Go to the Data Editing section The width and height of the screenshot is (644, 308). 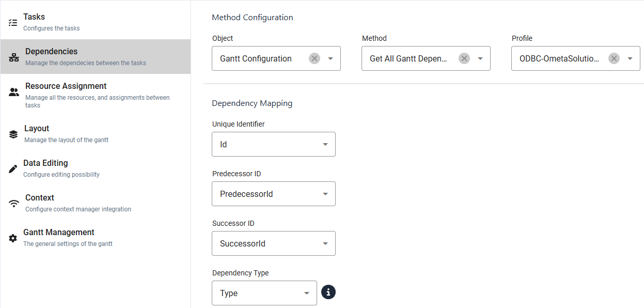point(45,163)
